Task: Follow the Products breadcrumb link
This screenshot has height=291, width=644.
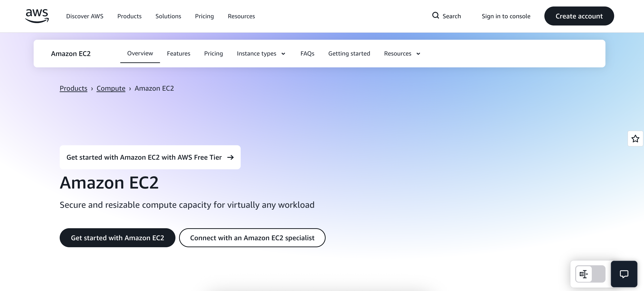Action: pos(73,88)
